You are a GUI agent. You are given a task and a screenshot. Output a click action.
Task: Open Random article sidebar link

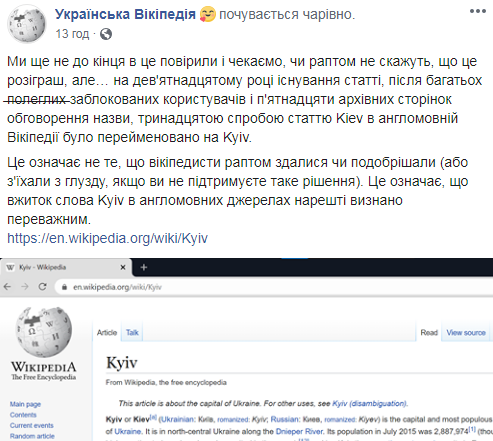coord(32,436)
